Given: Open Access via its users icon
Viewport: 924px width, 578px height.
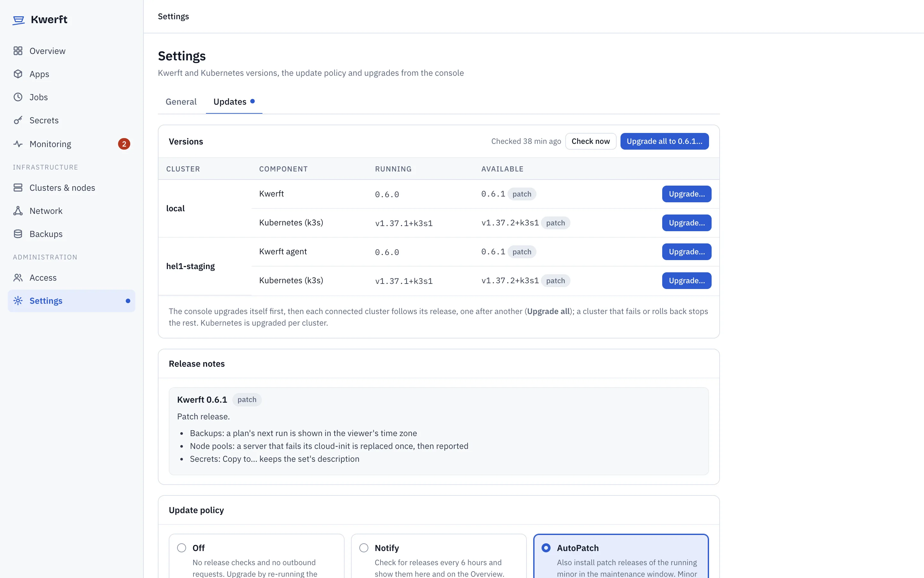Looking at the screenshot, I should click(x=18, y=277).
